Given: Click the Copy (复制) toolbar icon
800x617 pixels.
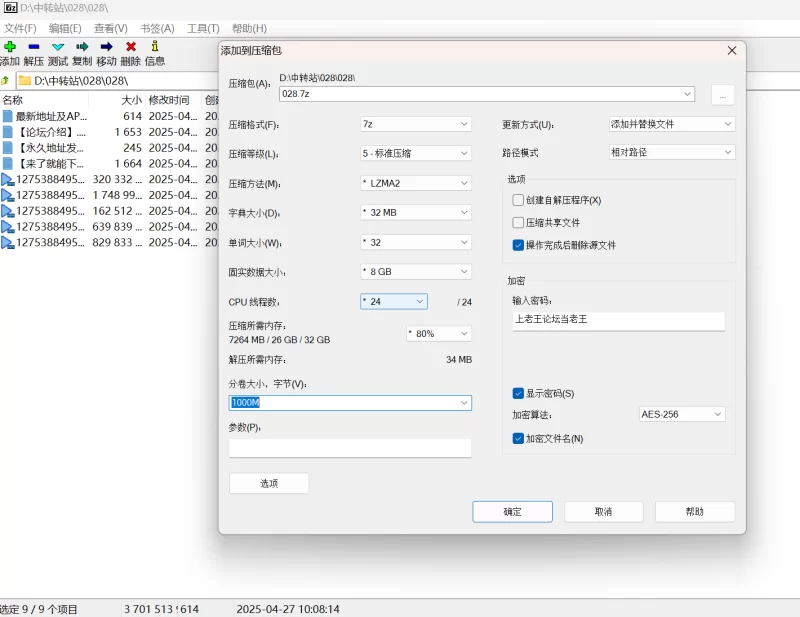Looking at the screenshot, I should (82, 47).
